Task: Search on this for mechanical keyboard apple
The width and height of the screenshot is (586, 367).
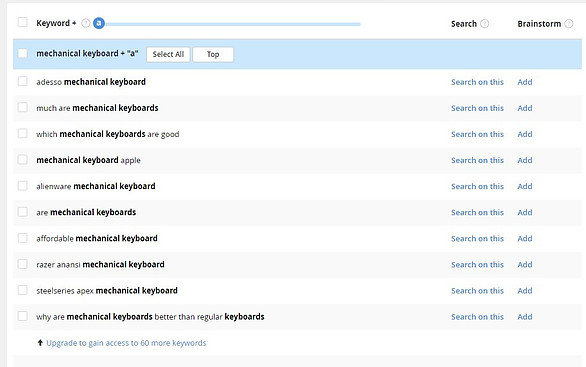Action: 477,160
